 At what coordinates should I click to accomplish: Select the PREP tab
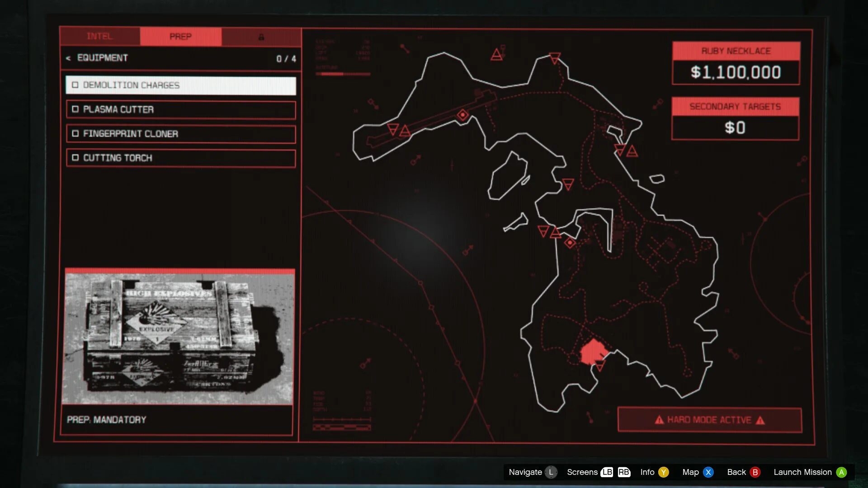coord(181,37)
